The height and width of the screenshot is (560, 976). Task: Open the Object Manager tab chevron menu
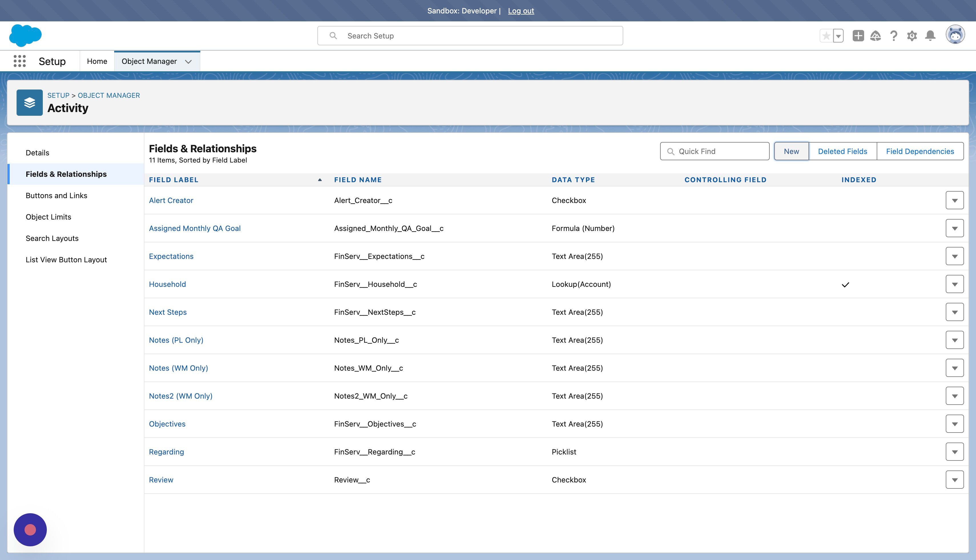click(x=188, y=62)
